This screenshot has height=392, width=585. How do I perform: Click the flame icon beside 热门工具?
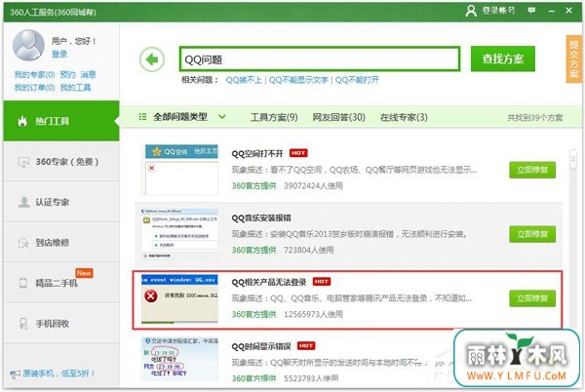point(22,121)
